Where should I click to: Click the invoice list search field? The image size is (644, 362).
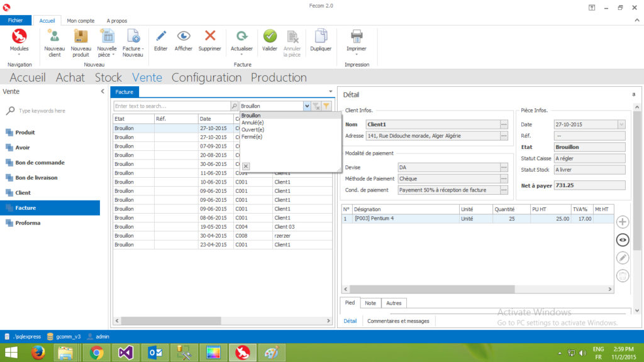tap(172, 106)
